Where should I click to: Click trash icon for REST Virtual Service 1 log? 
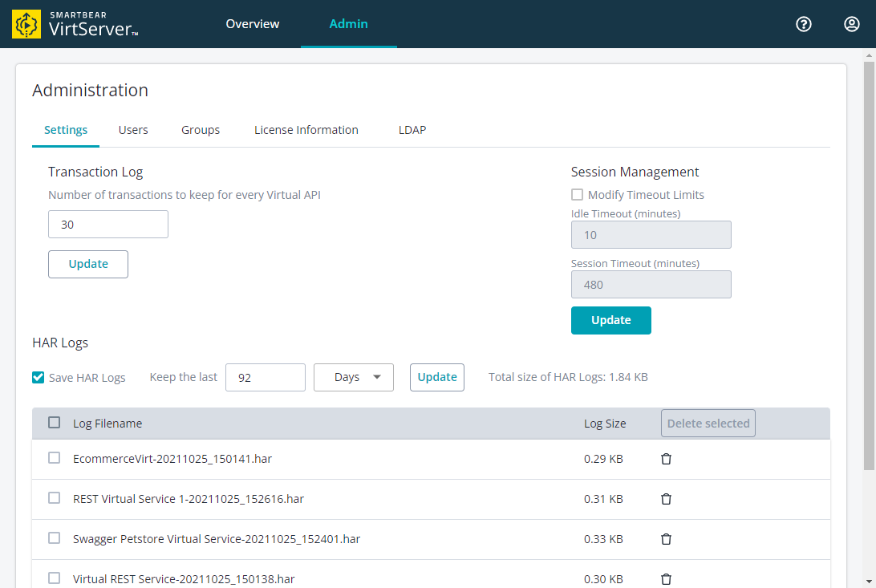click(666, 499)
